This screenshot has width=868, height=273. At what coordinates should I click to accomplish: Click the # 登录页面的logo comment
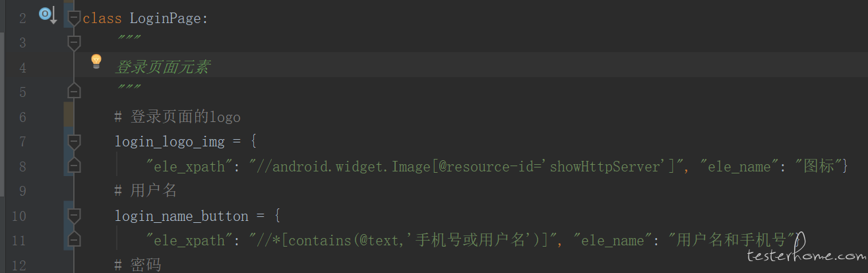(x=177, y=117)
